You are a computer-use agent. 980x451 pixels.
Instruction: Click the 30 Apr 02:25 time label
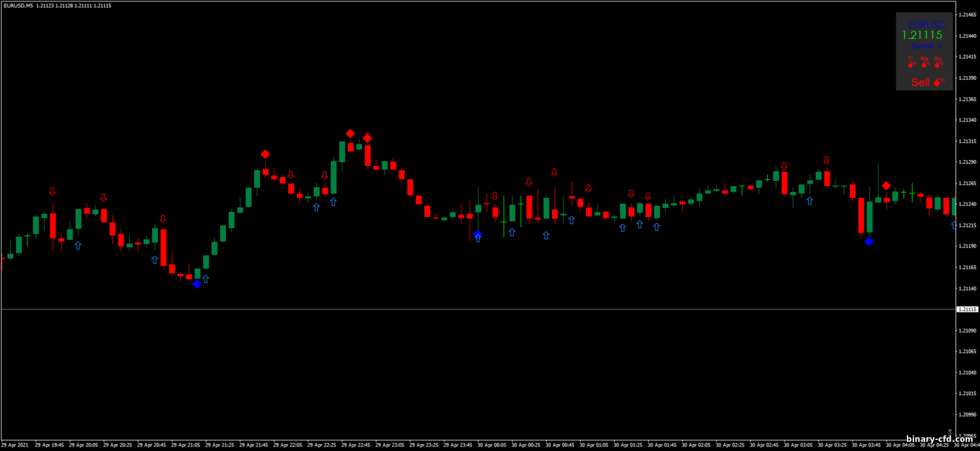click(730, 446)
